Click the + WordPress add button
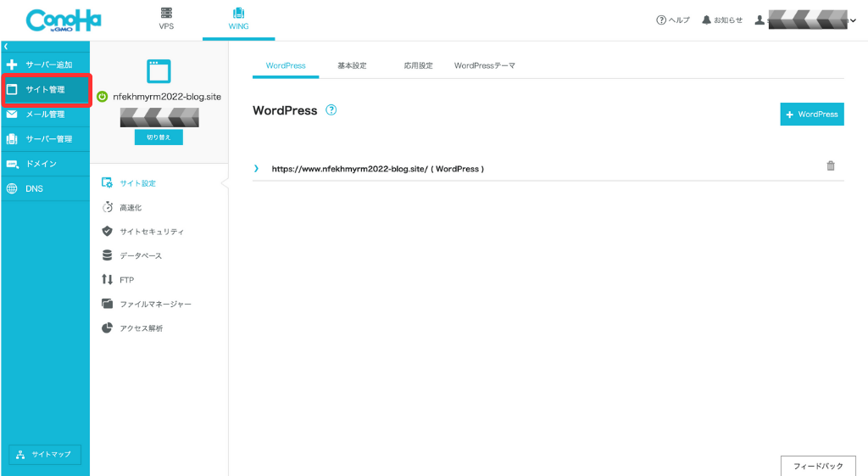868x476 pixels. [x=811, y=115]
